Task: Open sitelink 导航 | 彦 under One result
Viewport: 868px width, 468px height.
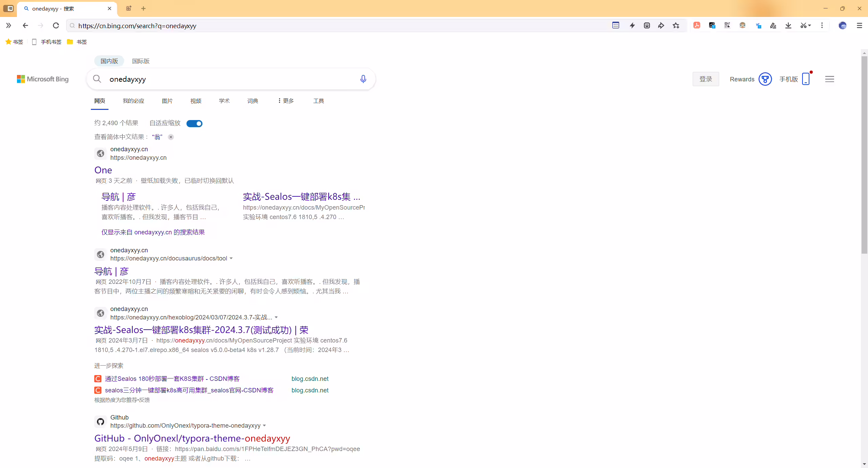Action: [119, 197]
